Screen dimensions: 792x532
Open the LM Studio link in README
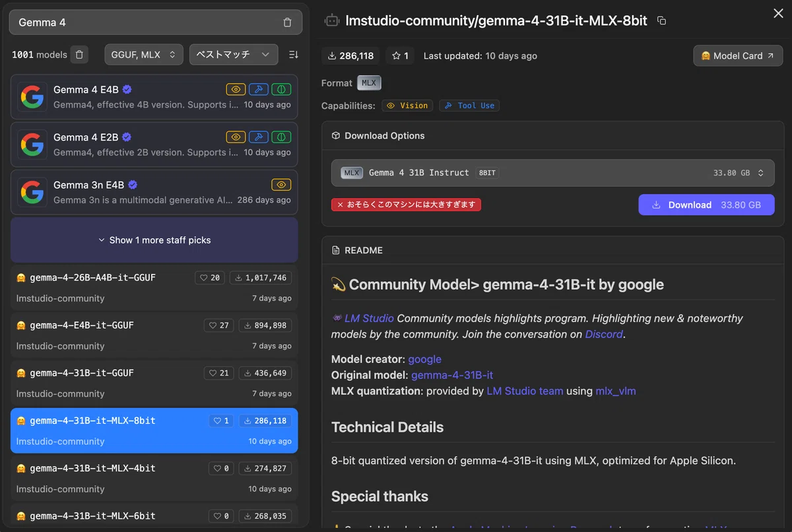pyautogui.click(x=369, y=318)
